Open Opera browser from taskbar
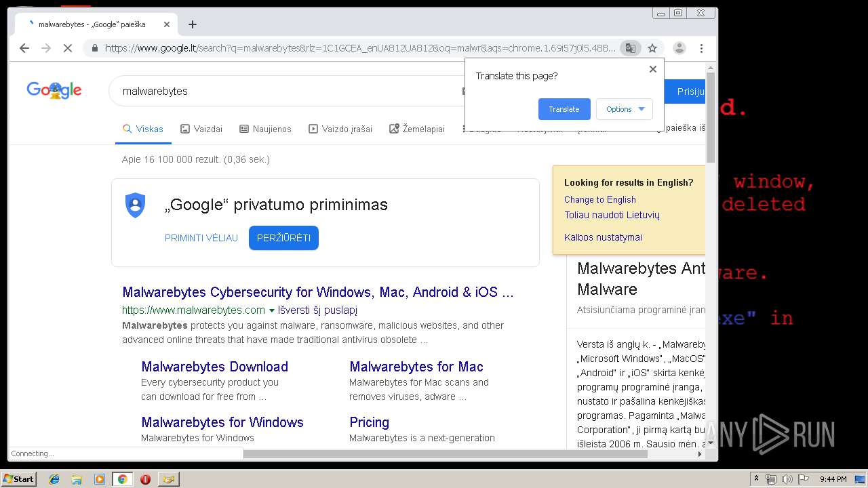The image size is (868, 488). pyautogui.click(x=145, y=479)
